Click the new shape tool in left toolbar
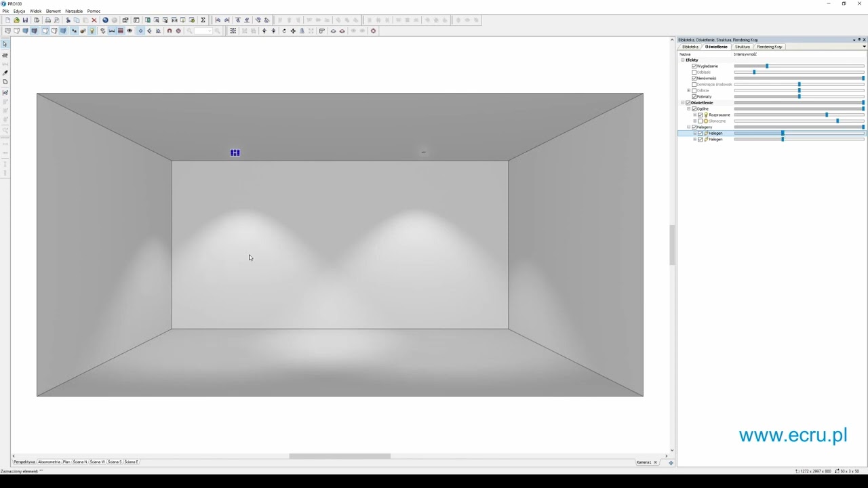This screenshot has height=488, width=868. click(5, 82)
